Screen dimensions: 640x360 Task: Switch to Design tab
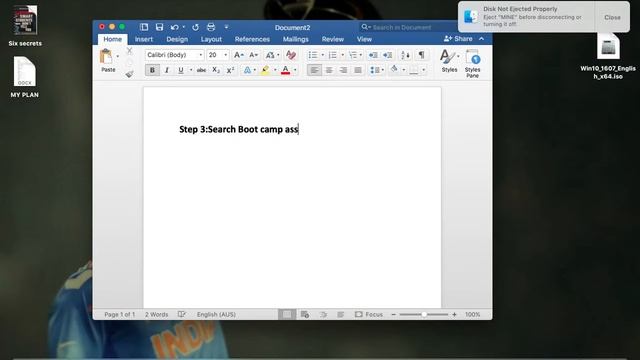click(177, 39)
